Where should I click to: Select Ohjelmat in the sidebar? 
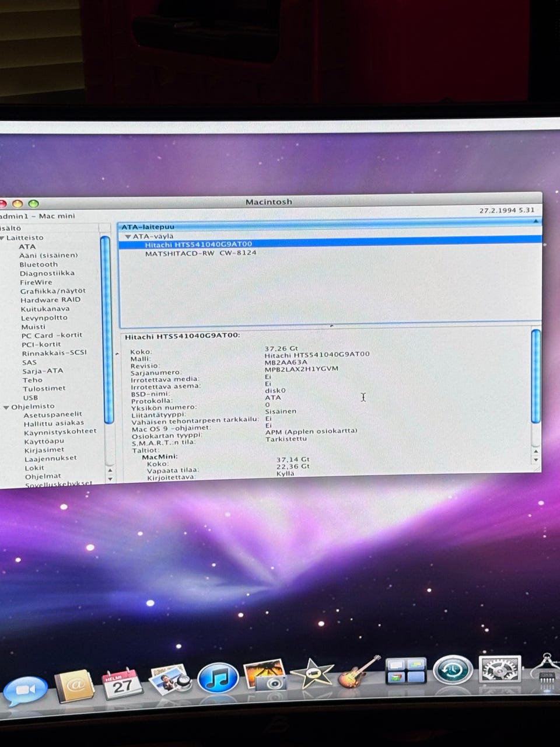[x=43, y=477]
